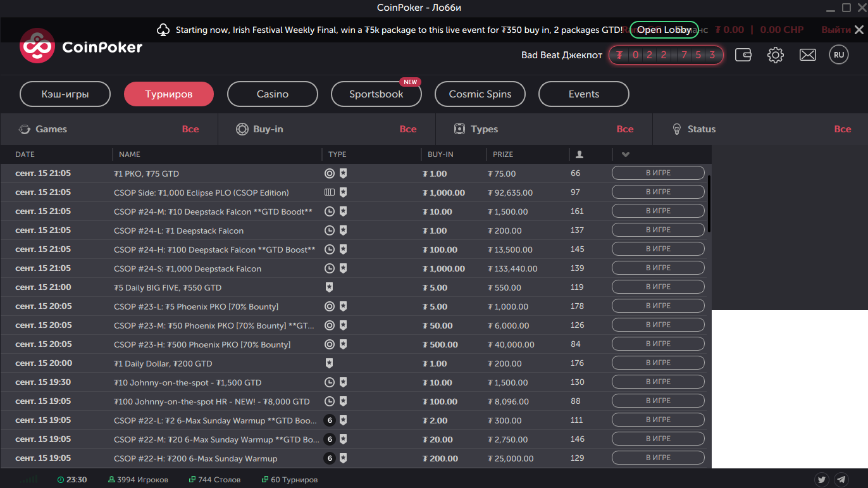
Task: Sort by the players column icon
Action: (580, 154)
